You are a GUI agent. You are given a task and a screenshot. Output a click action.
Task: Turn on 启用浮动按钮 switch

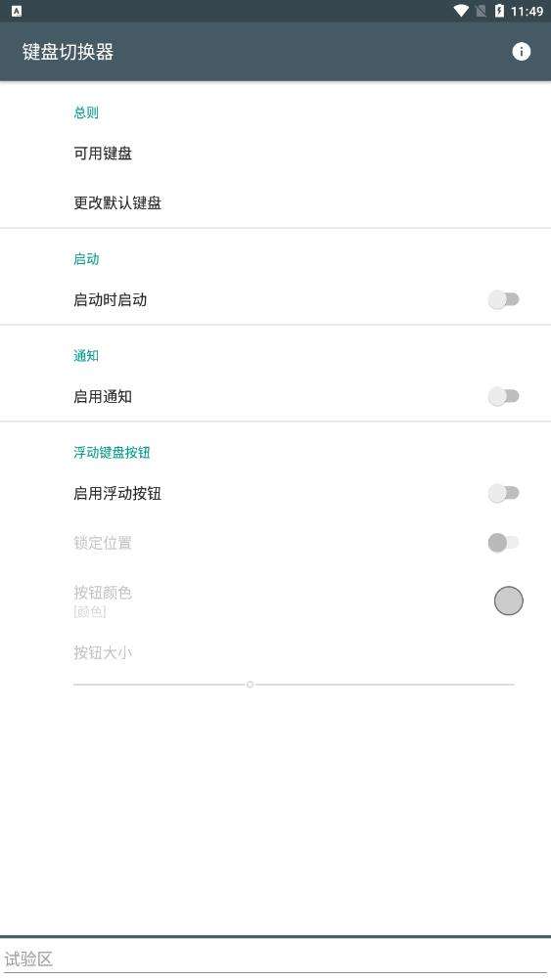[503, 493]
